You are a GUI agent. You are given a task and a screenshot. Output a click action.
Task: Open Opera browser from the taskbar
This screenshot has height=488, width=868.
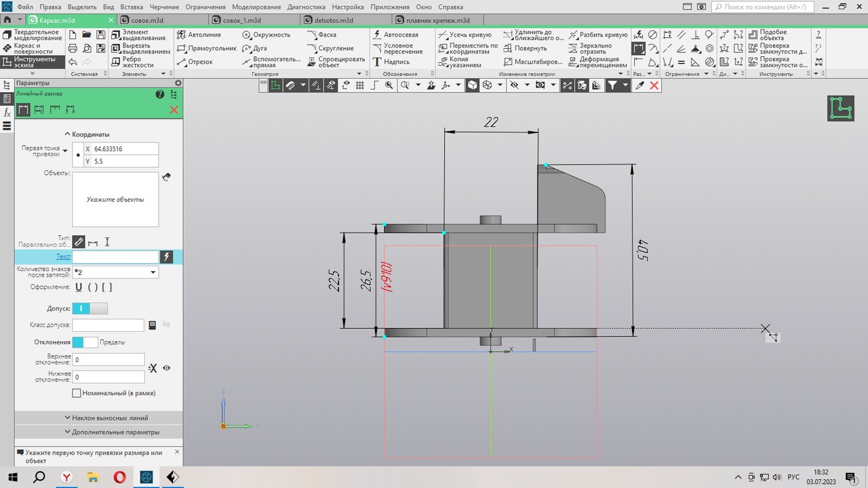click(119, 477)
